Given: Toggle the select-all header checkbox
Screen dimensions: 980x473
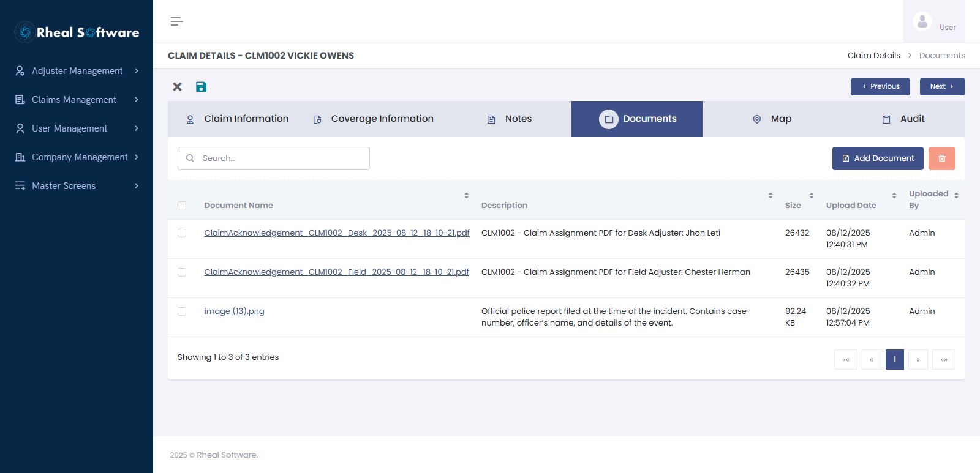Looking at the screenshot, I should 182,206.
